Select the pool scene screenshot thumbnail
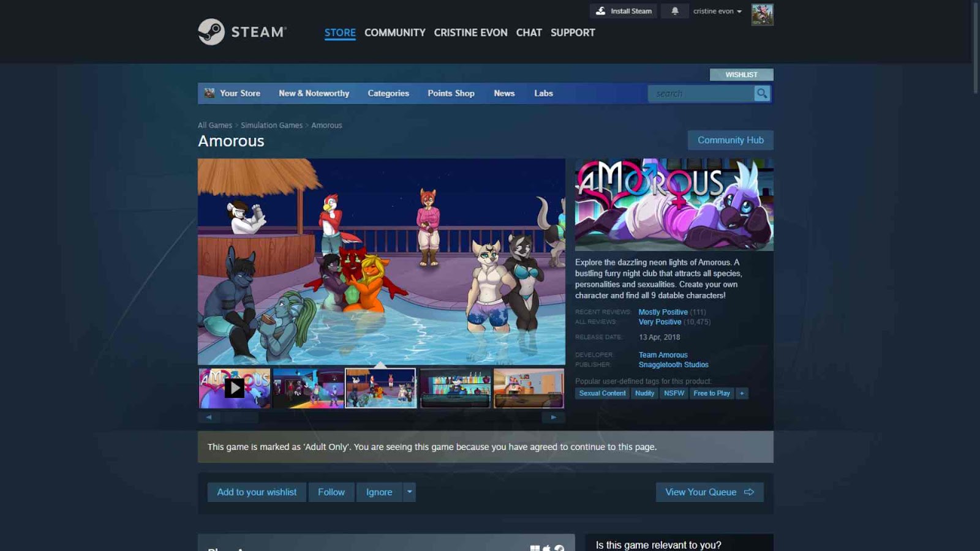This screenshot has width=980, height=551. point(381,388)
